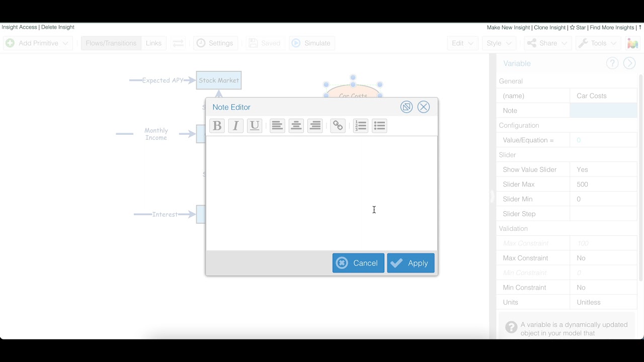Edit Slider Max value 500
Viewport: 644px width, 362px height.
pyautogui.click(x=603, y=185)
